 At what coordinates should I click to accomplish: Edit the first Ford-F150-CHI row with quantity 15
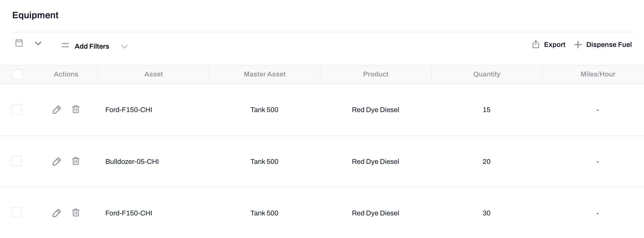click(57, 110)
